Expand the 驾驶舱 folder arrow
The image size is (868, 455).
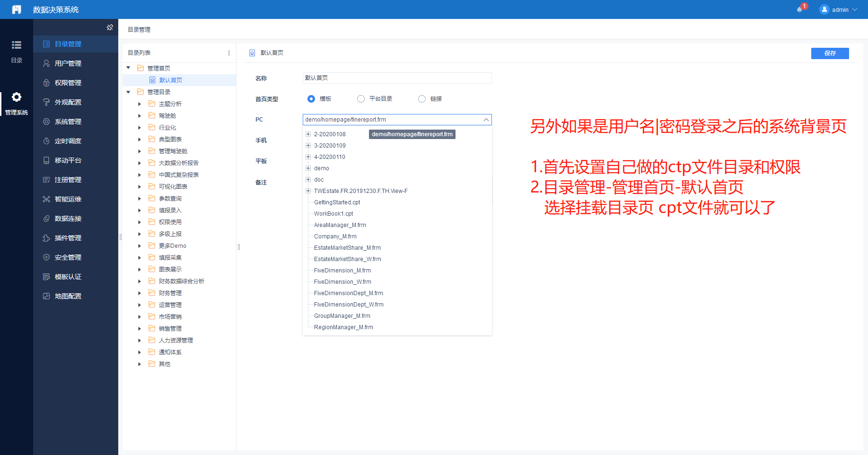[x=140, y=115]
